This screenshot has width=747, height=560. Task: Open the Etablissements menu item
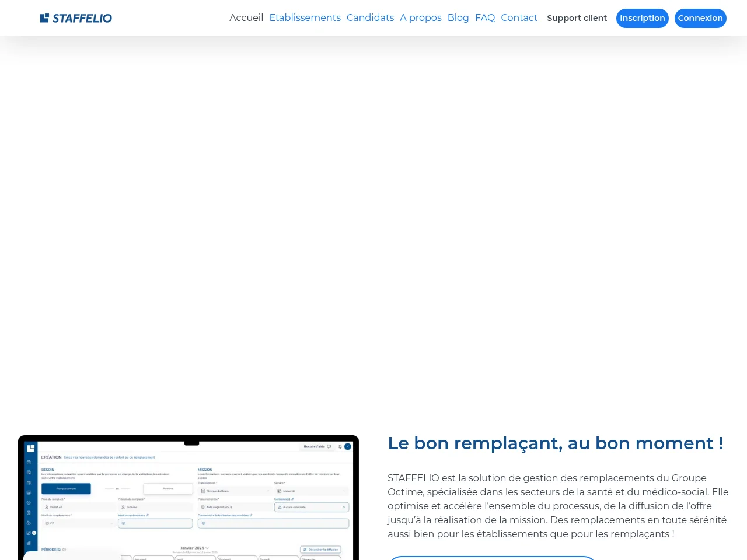click(305, 18)
